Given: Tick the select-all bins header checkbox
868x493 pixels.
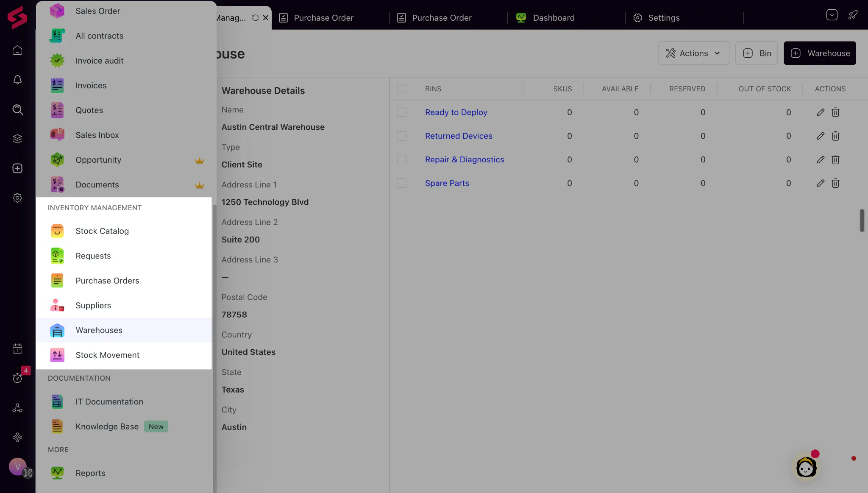Looking at the screenshot, I should pos(401,89).
